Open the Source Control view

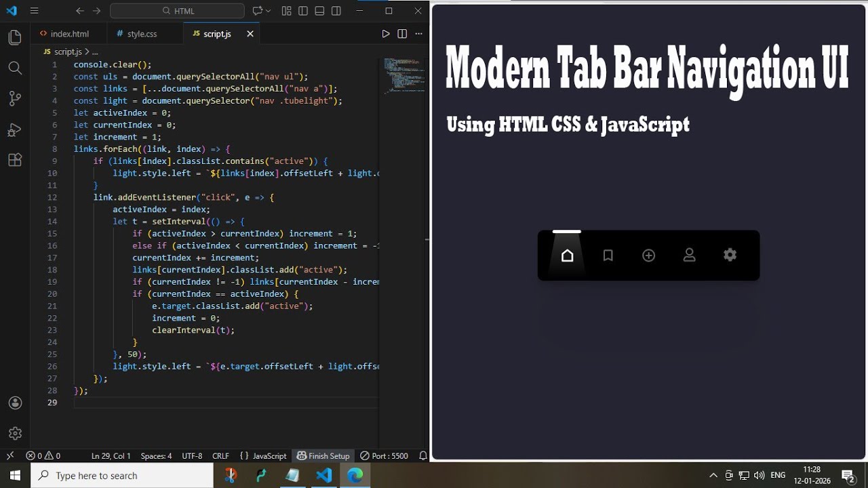15,99
